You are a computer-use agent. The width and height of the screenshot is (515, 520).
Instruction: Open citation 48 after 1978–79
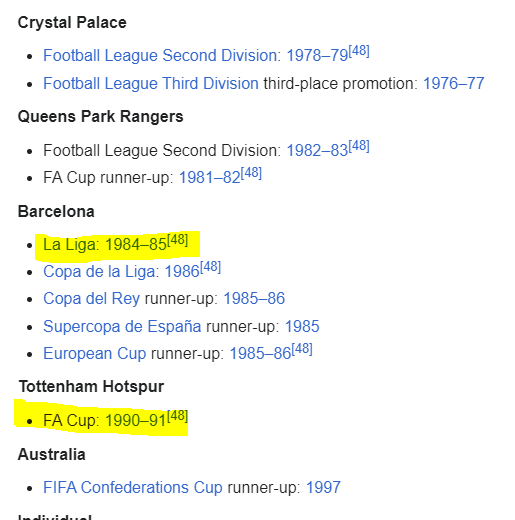359,51
